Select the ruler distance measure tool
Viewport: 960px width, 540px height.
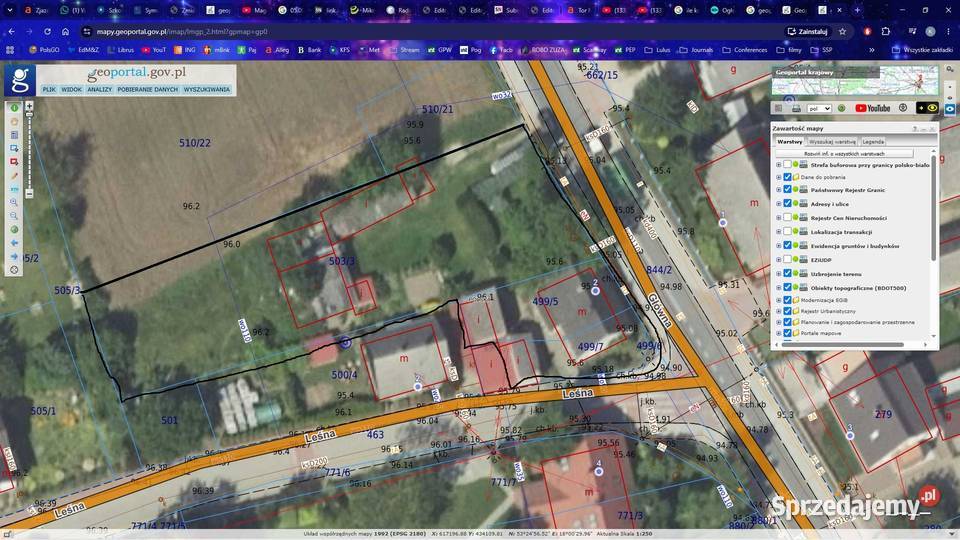pyautogui.click(x=14, y=189)
